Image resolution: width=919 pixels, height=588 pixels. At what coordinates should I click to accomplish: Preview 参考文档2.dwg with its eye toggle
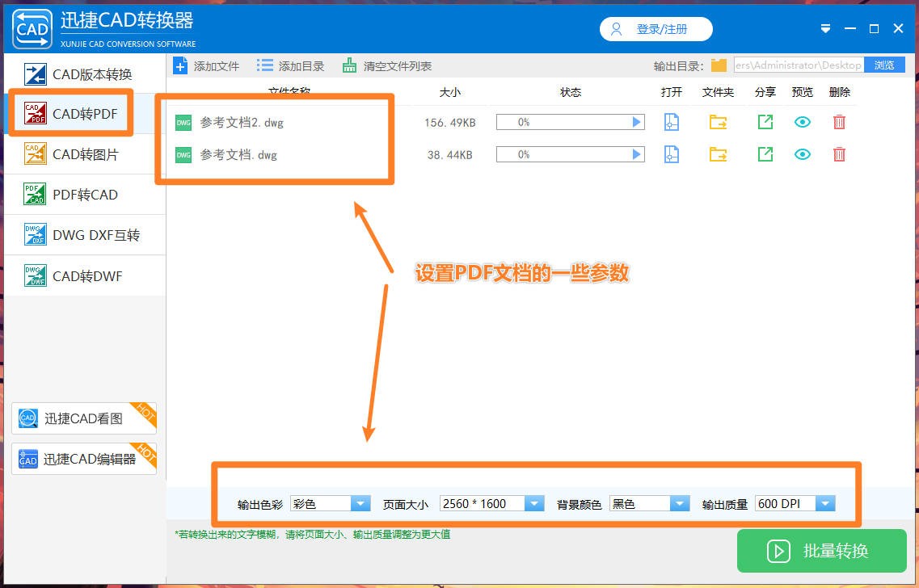pyautogui.click(x=801, y=122)
